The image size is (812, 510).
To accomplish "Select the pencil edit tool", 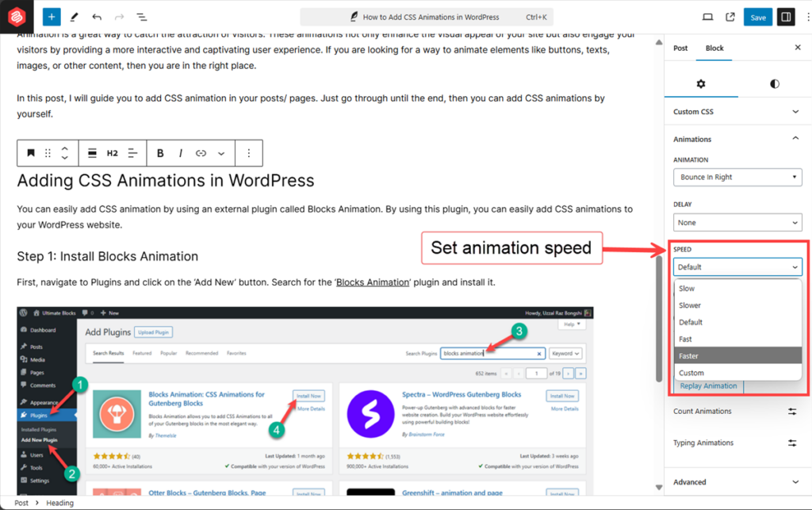I will 74,17.
